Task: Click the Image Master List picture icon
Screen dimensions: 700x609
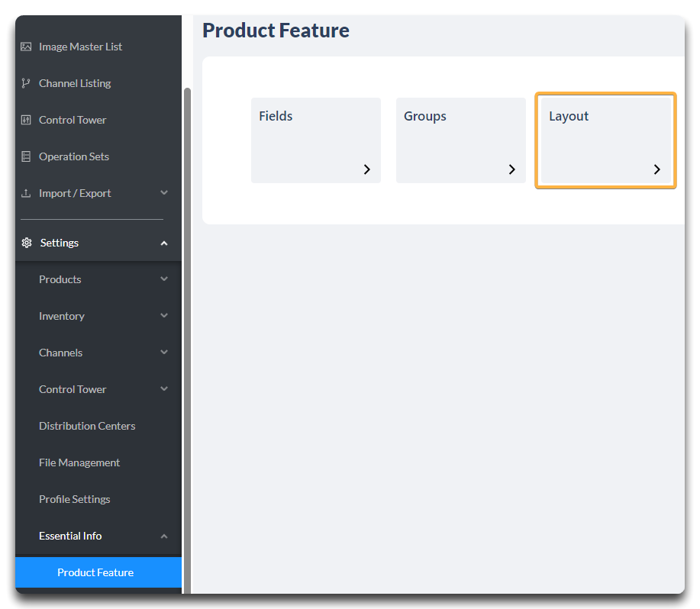Action: [x=26, y=47]
